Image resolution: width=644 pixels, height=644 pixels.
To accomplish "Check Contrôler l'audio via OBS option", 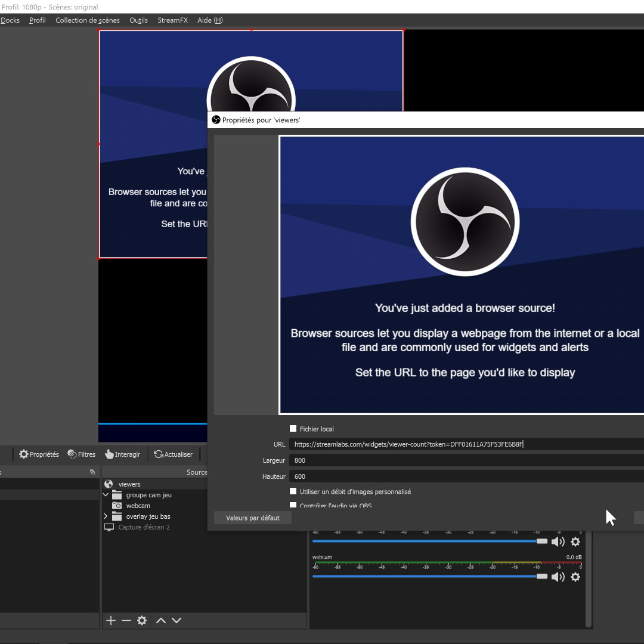I will tap(293, 505).
